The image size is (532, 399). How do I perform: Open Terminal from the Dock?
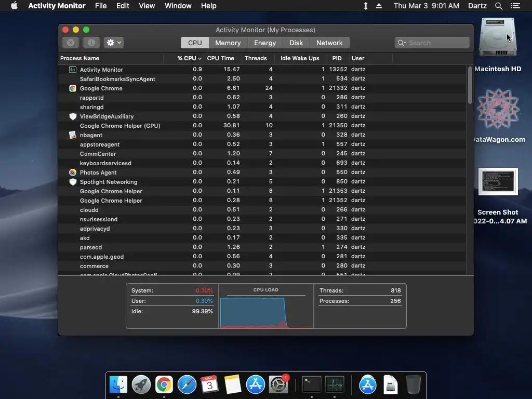point(311,384)
